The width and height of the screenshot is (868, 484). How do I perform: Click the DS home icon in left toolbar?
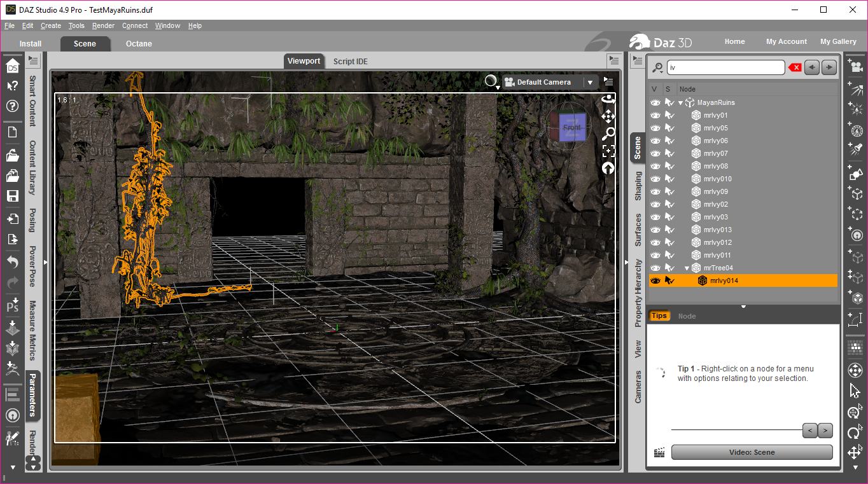click(x=12, y=66)
